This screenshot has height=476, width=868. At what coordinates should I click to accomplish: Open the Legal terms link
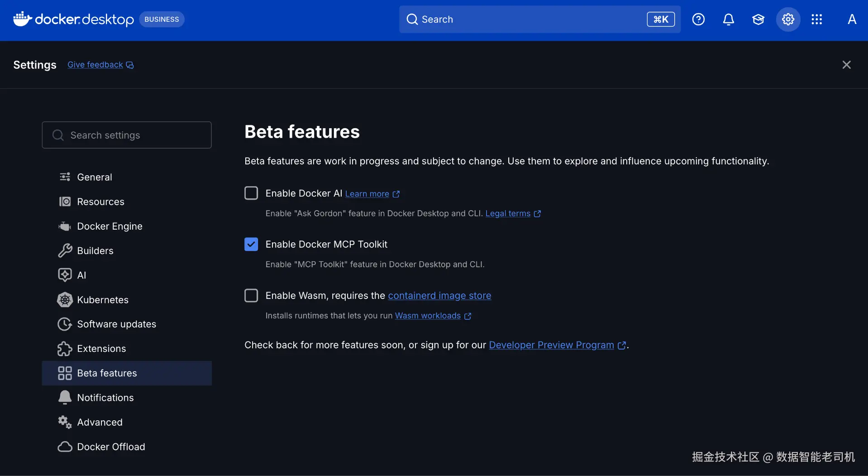coord(508,213)
